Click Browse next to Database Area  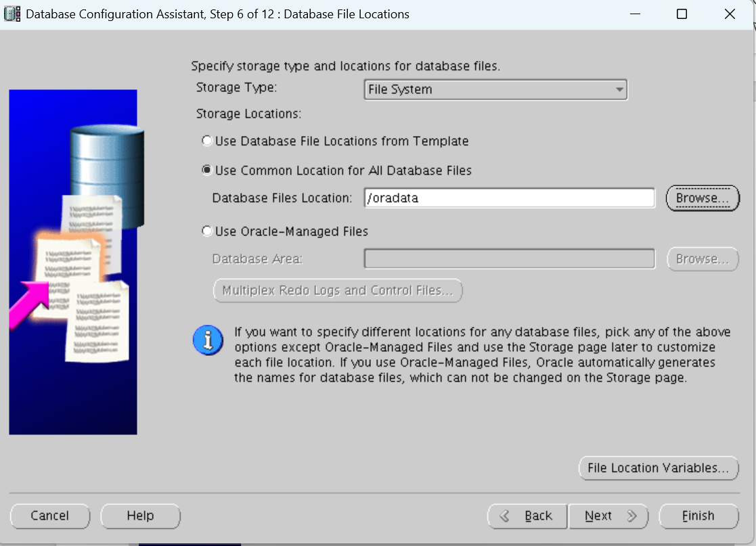click(703, 258)
